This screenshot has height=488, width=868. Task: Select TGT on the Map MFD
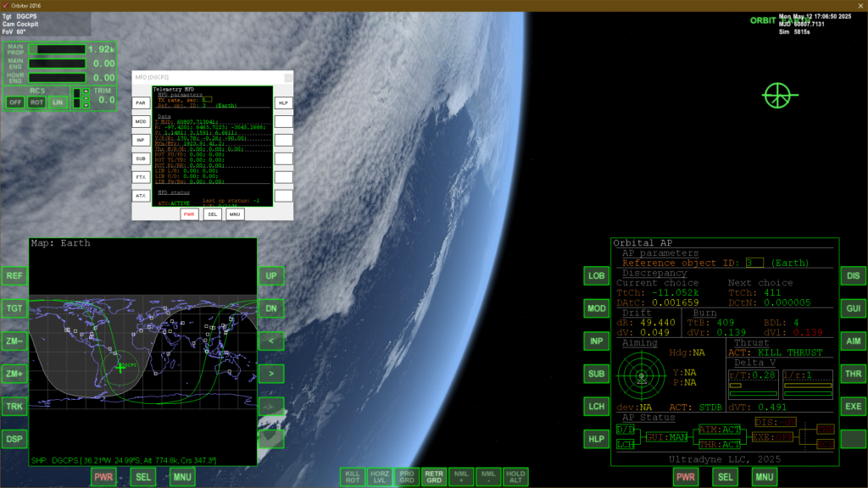[x=14, y=308]
